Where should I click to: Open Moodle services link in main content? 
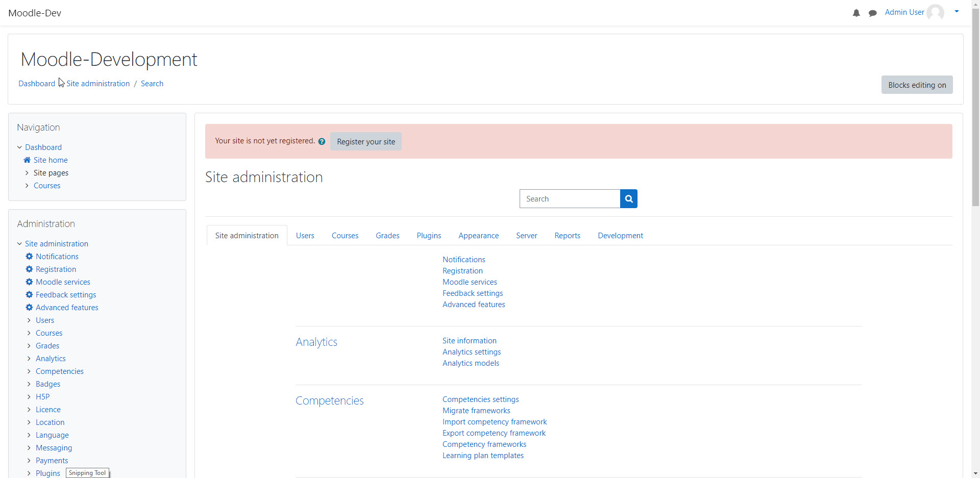pos(470,282)
